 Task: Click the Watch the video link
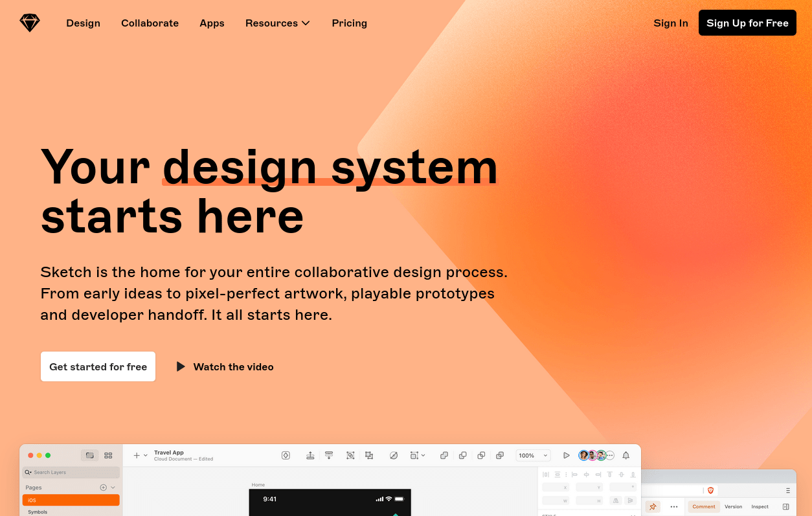(x=233, y=366)
